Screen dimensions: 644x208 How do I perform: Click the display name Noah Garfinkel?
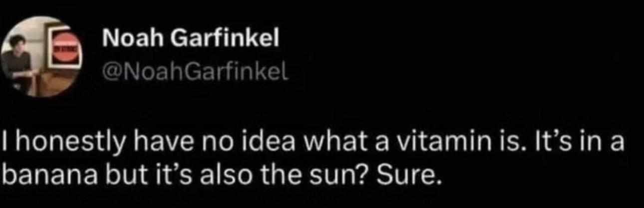point(190,39)
